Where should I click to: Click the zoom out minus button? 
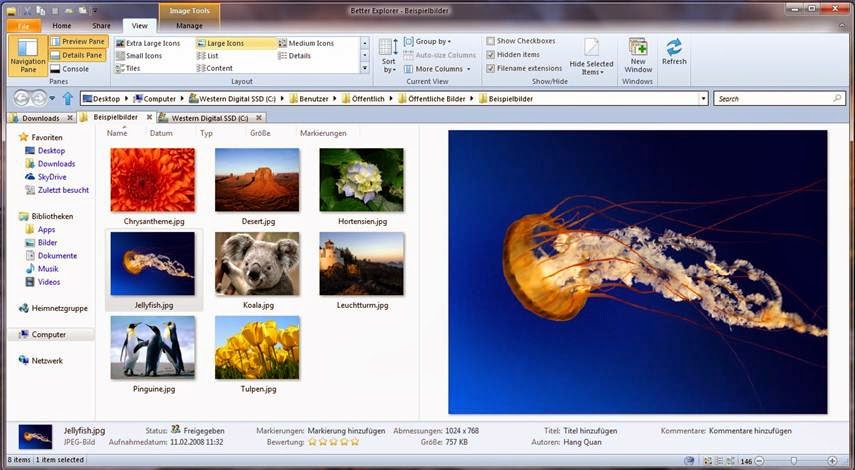759,461
